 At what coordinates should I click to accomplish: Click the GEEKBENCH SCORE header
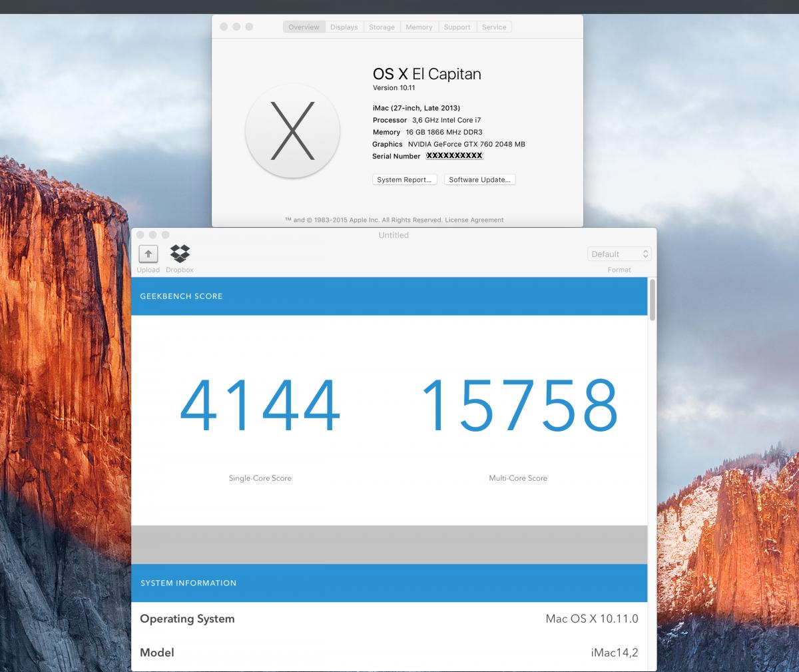181,296
